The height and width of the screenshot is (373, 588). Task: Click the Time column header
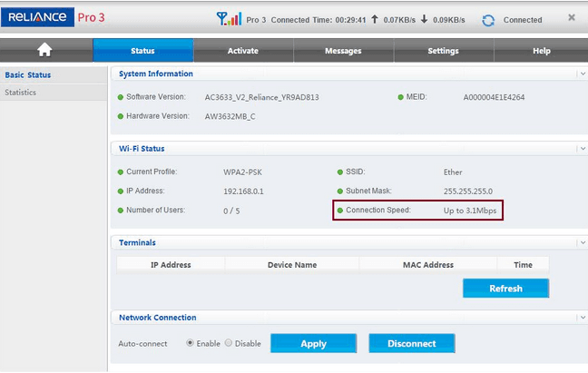click(524, 265)
